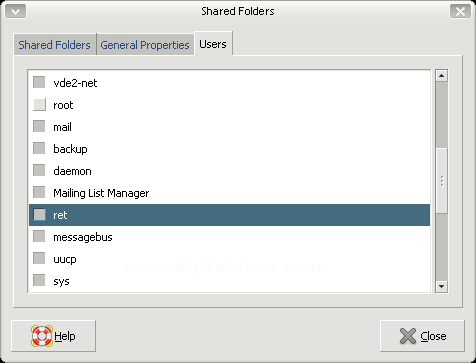This screenshot has height=363, width=476.
Task: Tick the messagebus user checkbox
Action: (39, 236)
